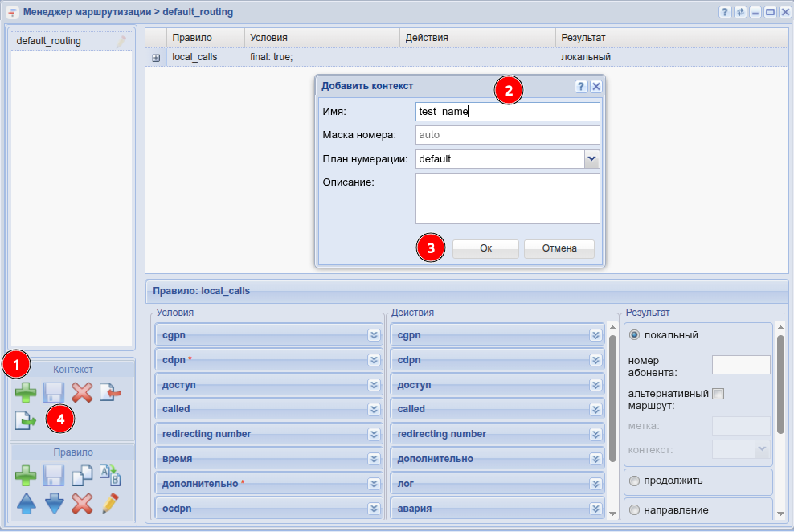This screenshot has height=532, width=794.
Task: Move rule down with blue arrow
Action: coord(54,504)
